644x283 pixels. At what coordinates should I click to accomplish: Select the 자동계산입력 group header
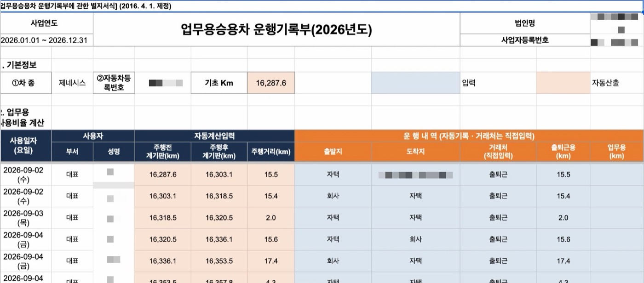(214, 136)
